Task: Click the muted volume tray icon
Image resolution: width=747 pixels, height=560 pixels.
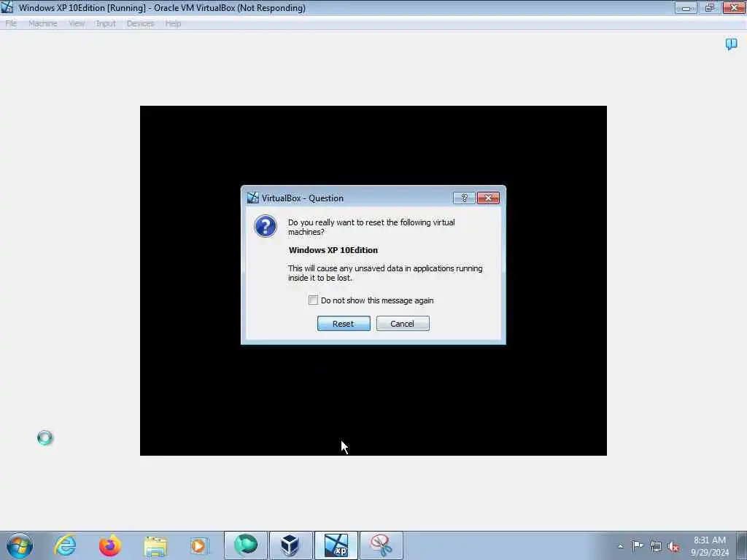Action: coord(673,546)
